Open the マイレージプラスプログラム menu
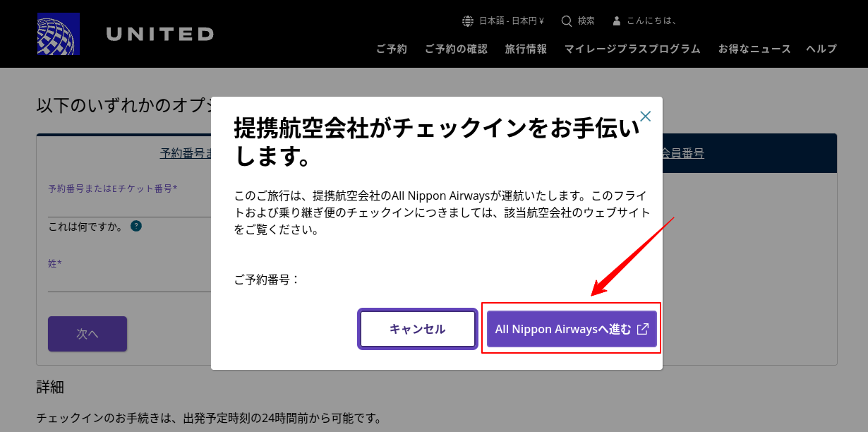The height and width of the screenshot is (432, 868). pos(632,49)
